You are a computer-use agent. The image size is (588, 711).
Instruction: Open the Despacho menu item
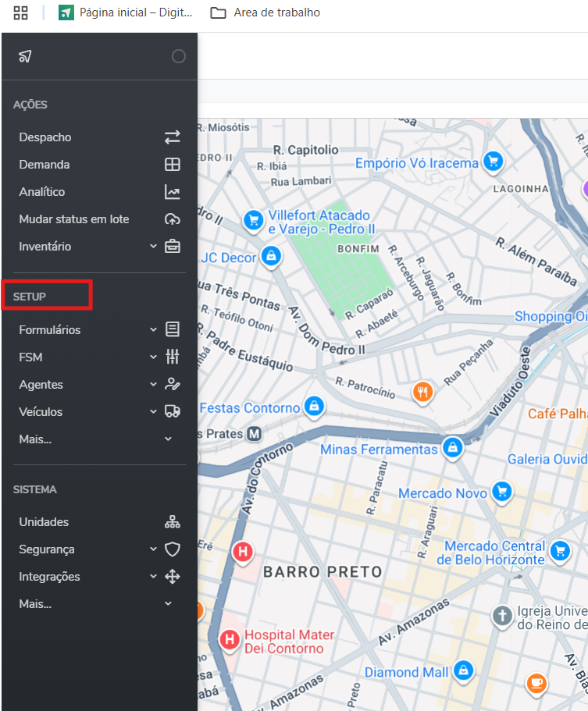45,137
